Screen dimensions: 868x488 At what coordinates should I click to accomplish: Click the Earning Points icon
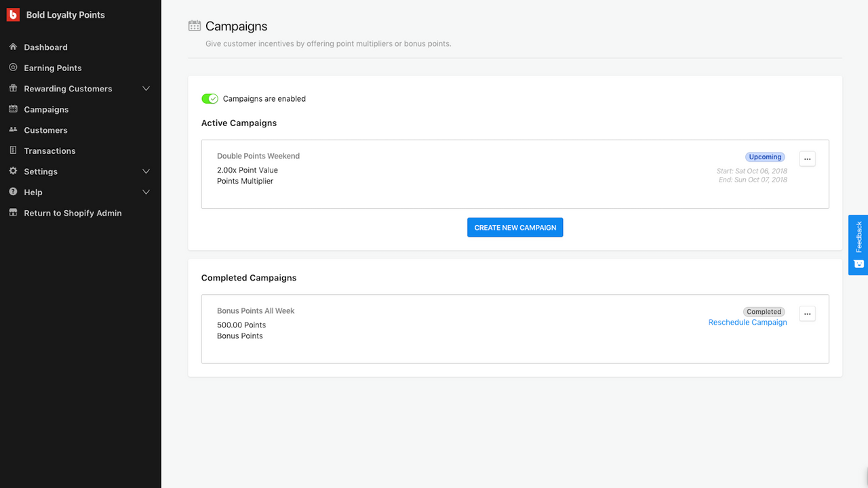[x=13, y=68]
